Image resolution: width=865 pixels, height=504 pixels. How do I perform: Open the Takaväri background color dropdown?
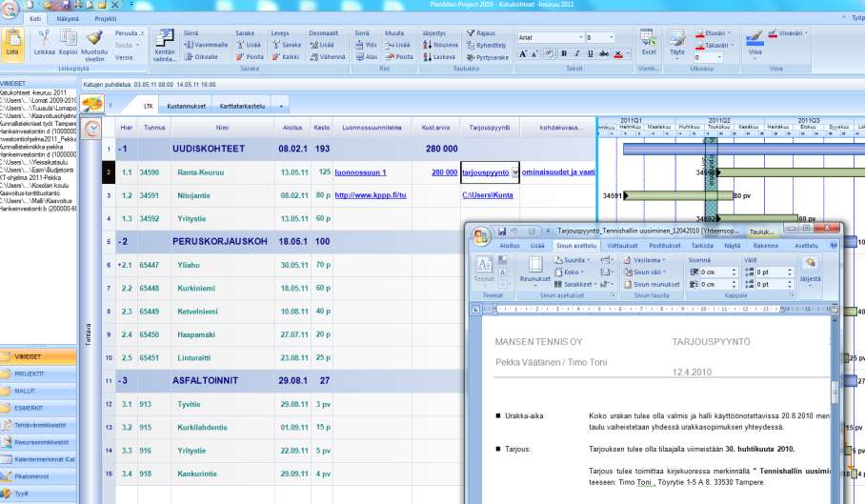[714, 45]
